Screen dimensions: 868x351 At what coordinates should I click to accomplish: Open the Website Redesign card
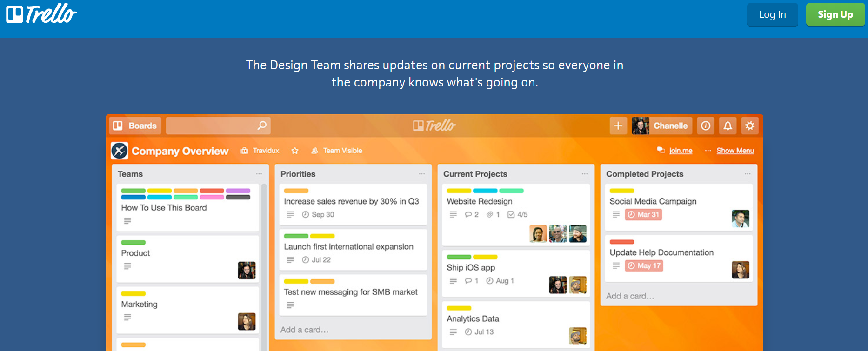[516, 215]
